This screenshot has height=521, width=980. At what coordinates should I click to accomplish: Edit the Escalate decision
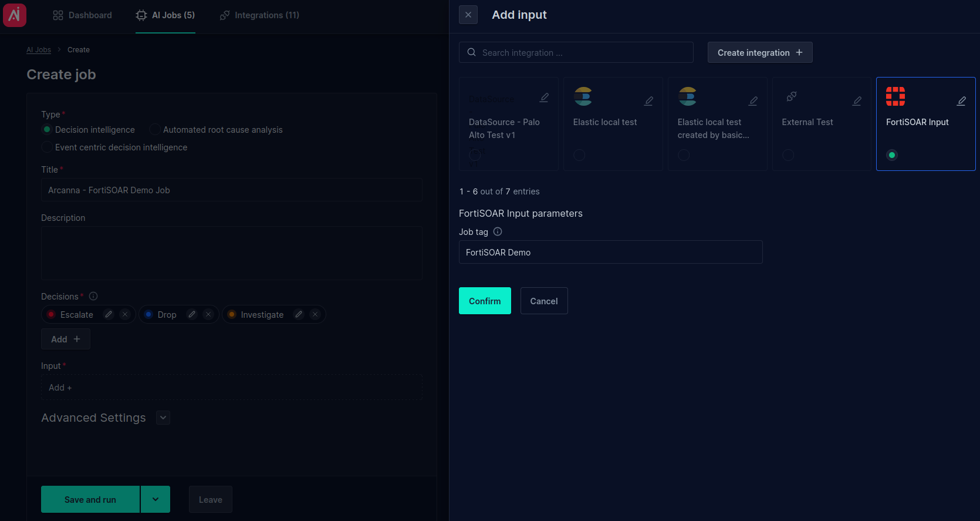coord(109,314)
